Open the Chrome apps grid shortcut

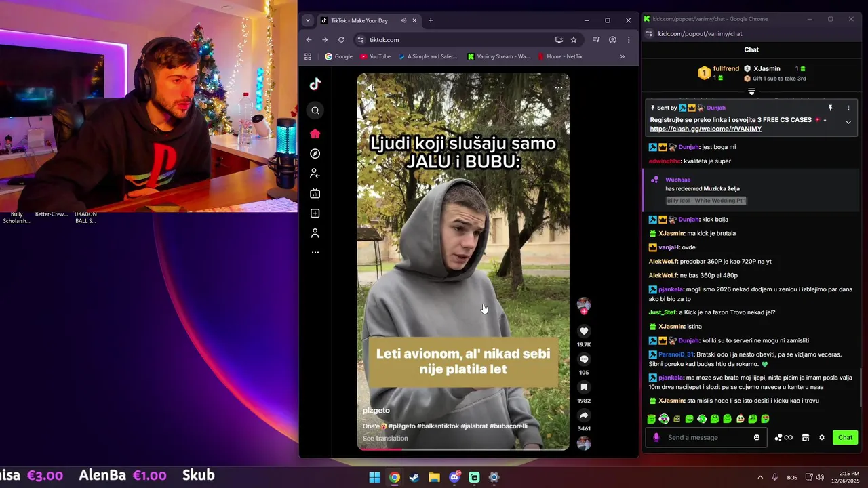click(x=308, y=56)
